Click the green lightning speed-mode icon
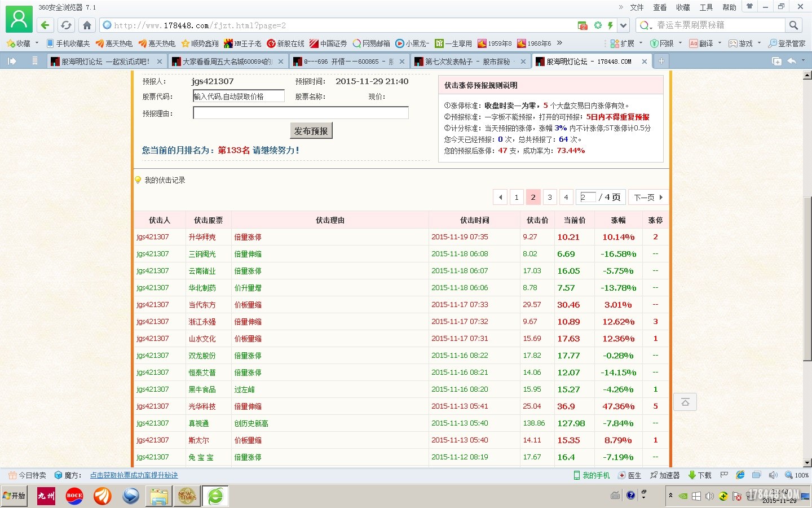 [x=610, y=25]
